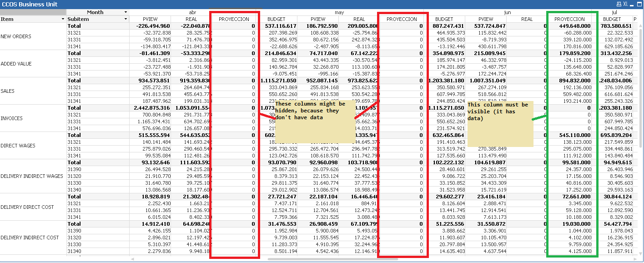Click the CCOS Business Unit title bar
This screenshot has height=263, width=644.
30,4
